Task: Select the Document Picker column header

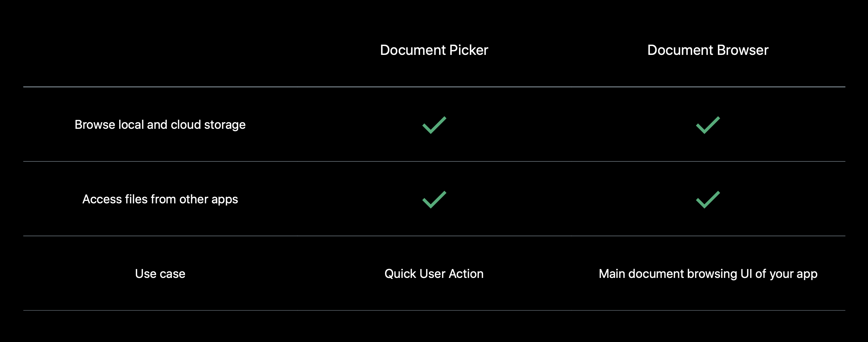Action: point(434,50)
